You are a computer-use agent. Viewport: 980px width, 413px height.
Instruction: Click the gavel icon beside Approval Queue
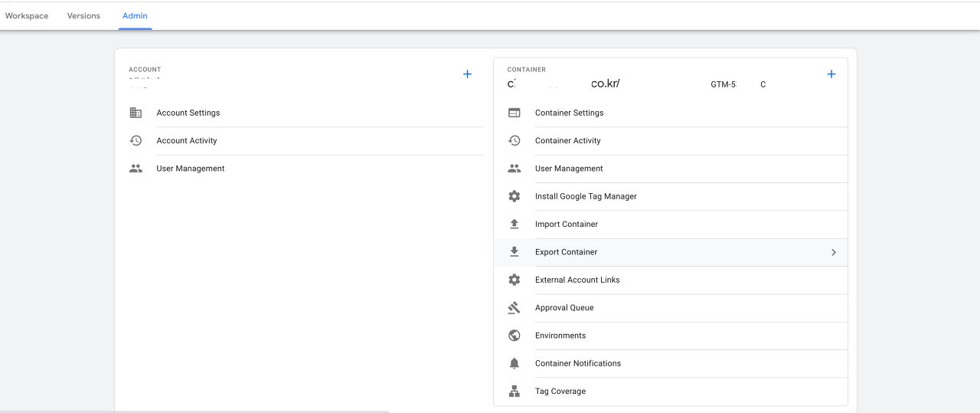(514, 307)
